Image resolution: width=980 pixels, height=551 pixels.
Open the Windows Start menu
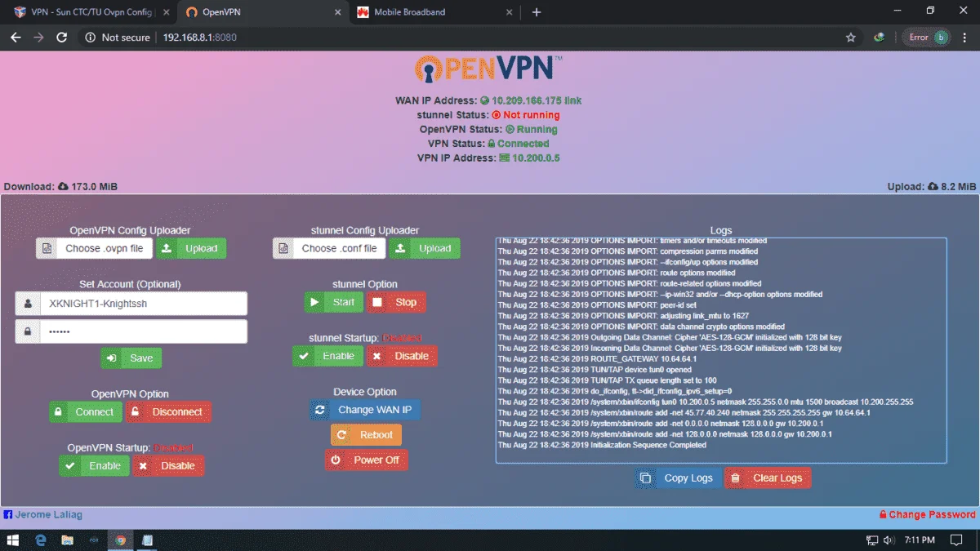[x=13, y=540]
